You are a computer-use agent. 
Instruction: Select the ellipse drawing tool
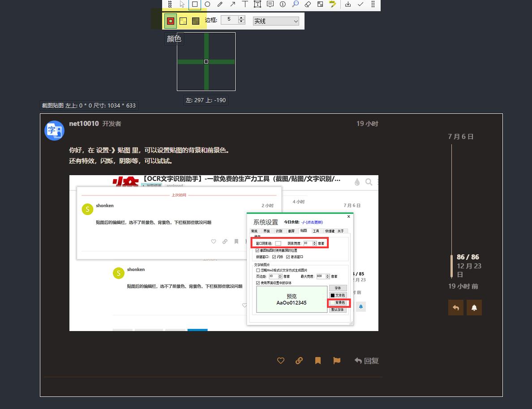tap(207, 4)
